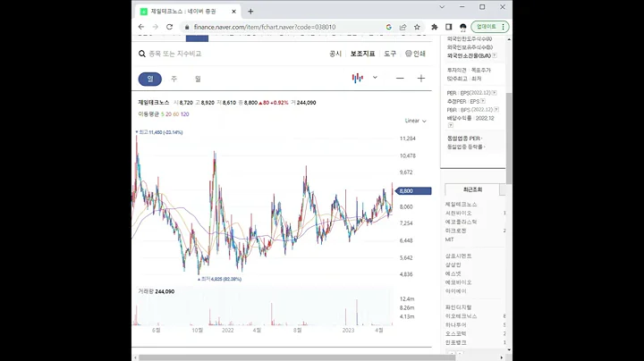
Task: Click the 인쇄 print button
Action: coord(415,54)
